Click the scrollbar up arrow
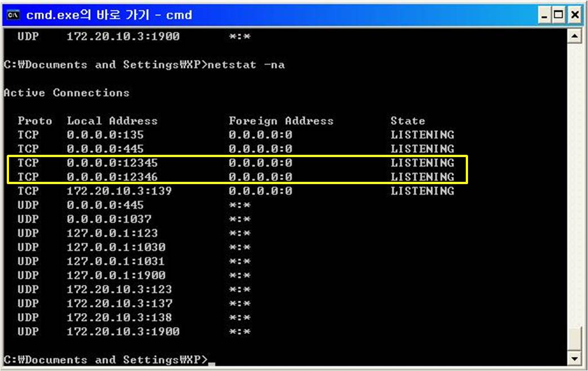Viewport: 588px width, 371px height. pos(574,37)
